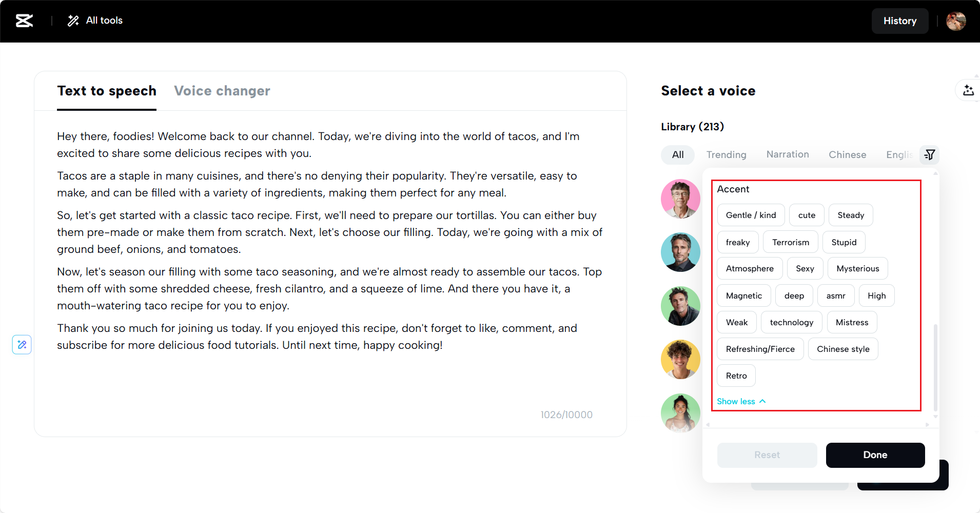980x513 pixels.
Task: Open the History button
Action: tap(899, 21)
